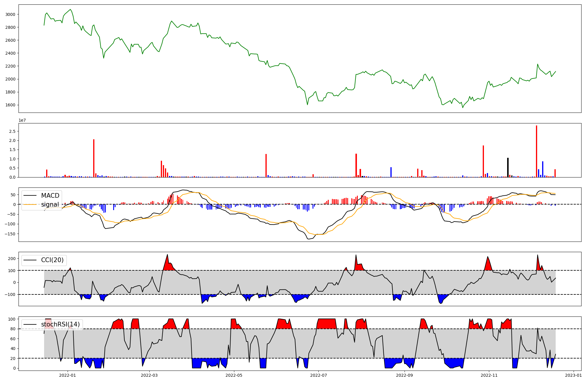The width and height of the screenshot is (588, 382).
Task: Click the 2200 price axis label
Action: pyautogui.click(x=11, y=66)
